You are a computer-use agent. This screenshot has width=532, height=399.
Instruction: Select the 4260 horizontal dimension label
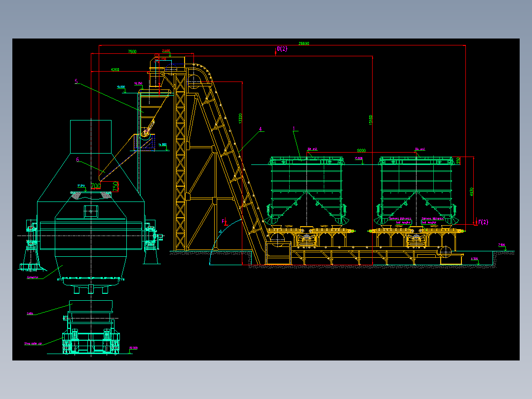click(115, 70)
